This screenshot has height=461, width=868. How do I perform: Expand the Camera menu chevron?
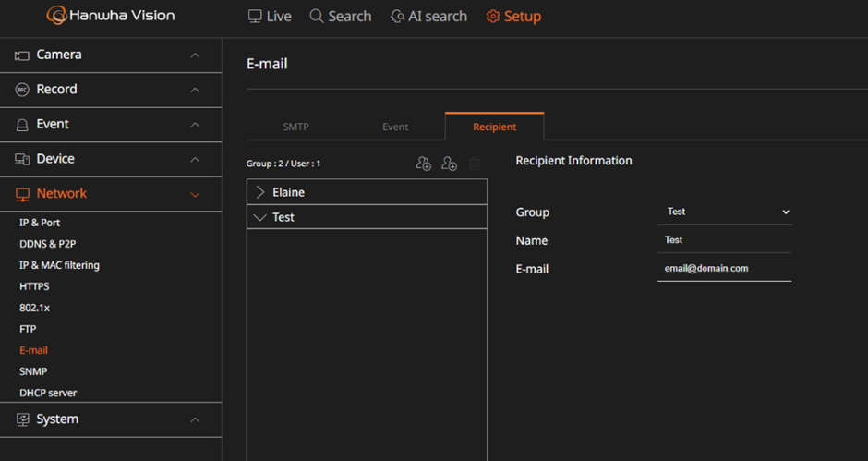tap(195, 55)
